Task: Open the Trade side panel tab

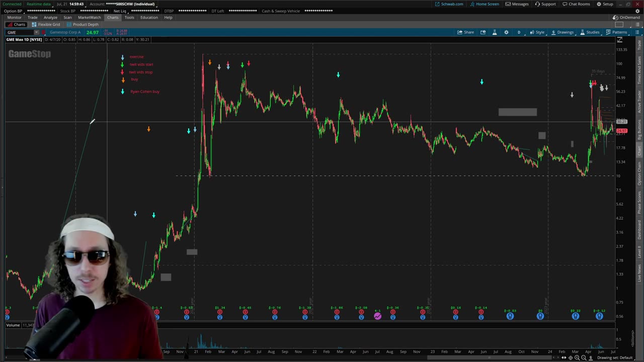Action: coord(639,46)
